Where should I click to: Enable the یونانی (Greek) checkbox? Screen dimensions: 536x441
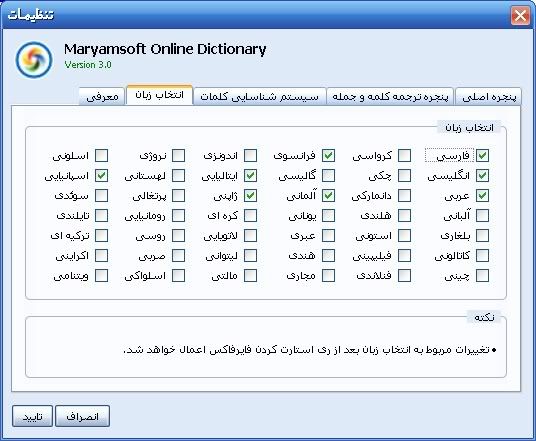(x=328, y=216)
